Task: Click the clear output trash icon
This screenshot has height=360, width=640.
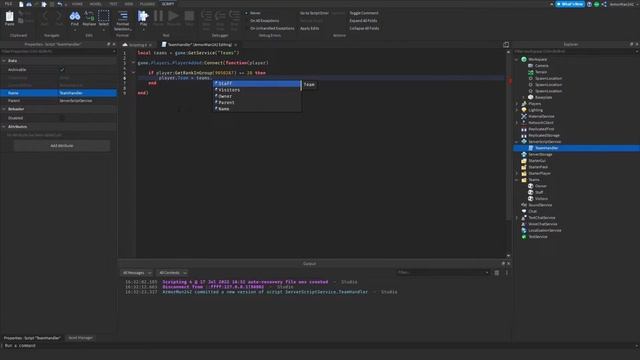Action: click(497, 273)
